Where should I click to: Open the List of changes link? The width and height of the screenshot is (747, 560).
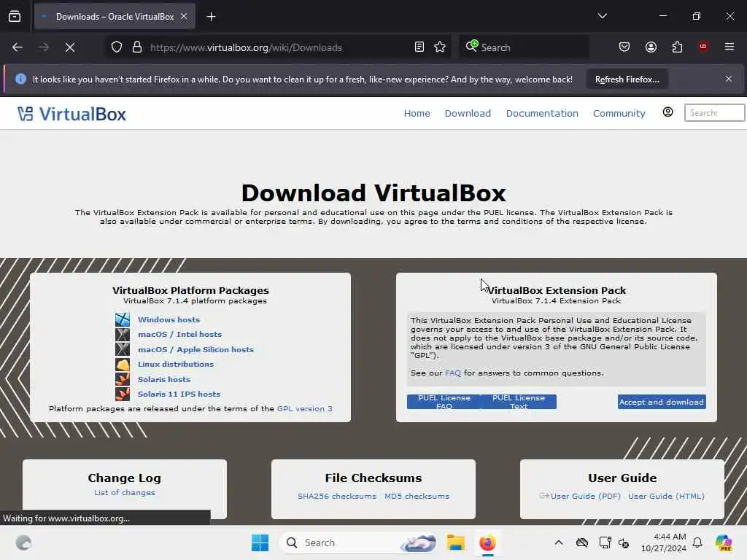click(124, 492)
